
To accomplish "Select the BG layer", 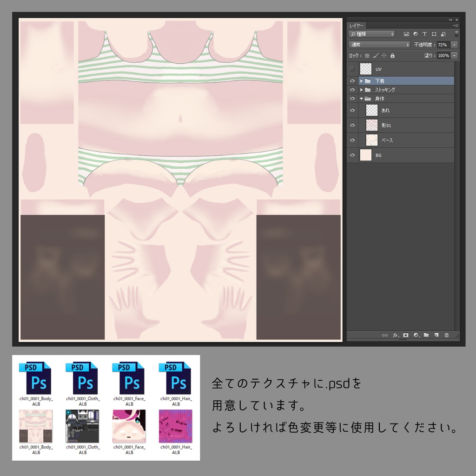I will (400, 155).
